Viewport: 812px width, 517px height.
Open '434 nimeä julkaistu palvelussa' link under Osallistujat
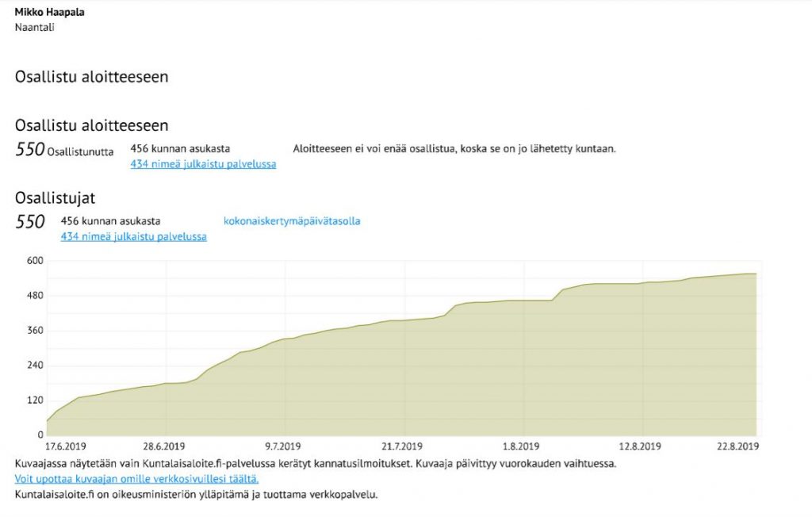pyautogui.click(x=133, y=236)
